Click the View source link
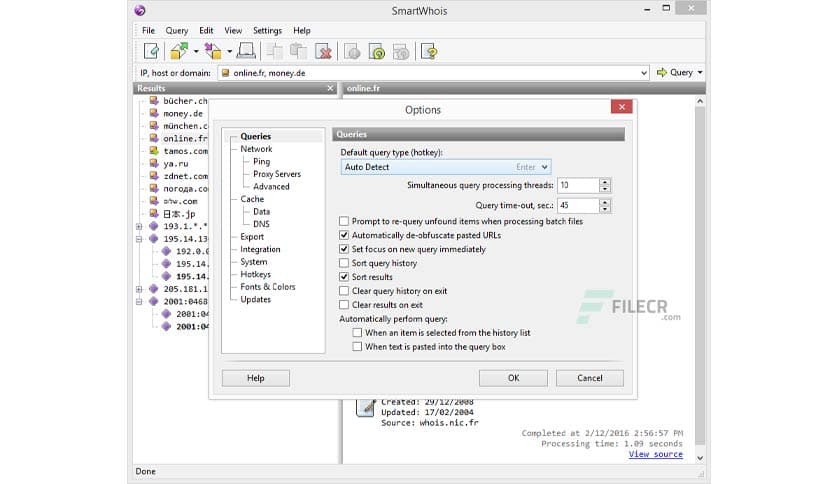The width and height of the screenshot is (836, 484). click(655, 454)
